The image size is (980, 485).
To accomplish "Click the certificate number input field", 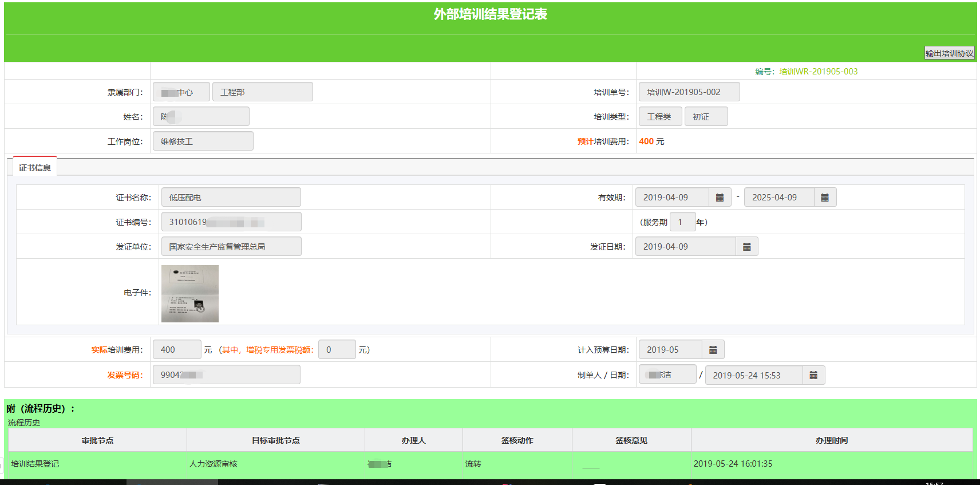I will pos(231,222).
